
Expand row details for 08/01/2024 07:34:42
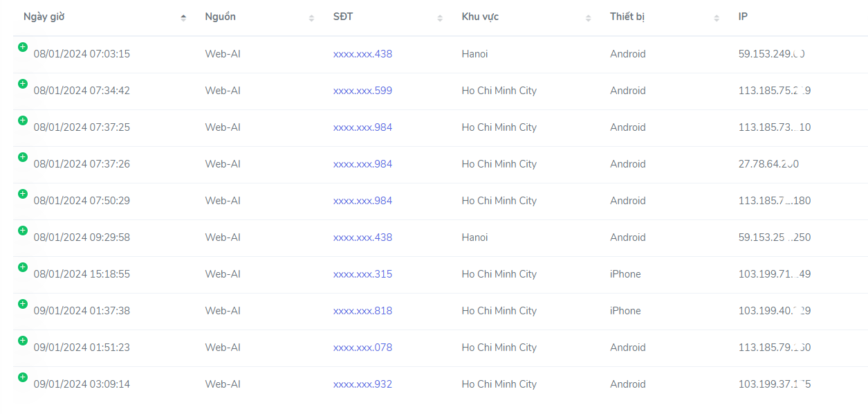(x=22, y=84)
